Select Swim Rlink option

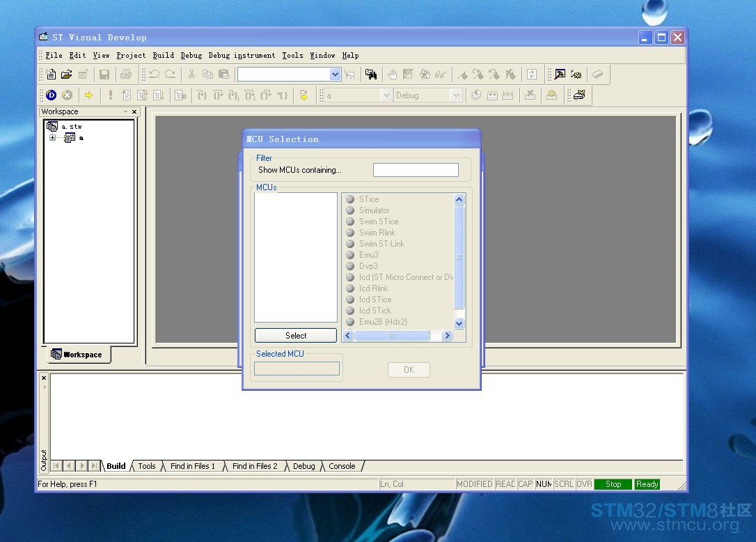pyautogui.click(x=377, y=233)
